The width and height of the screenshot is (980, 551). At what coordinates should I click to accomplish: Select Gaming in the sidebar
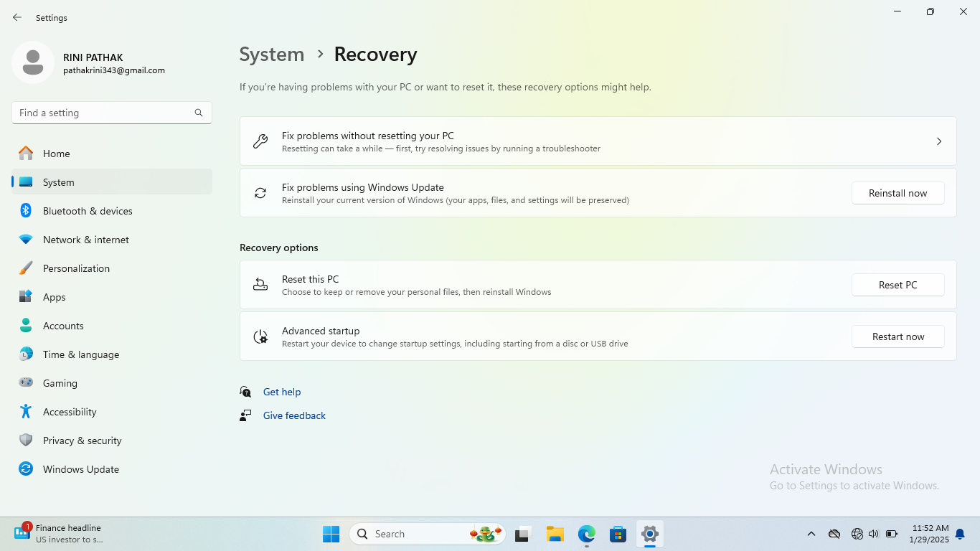pos(60,383)
